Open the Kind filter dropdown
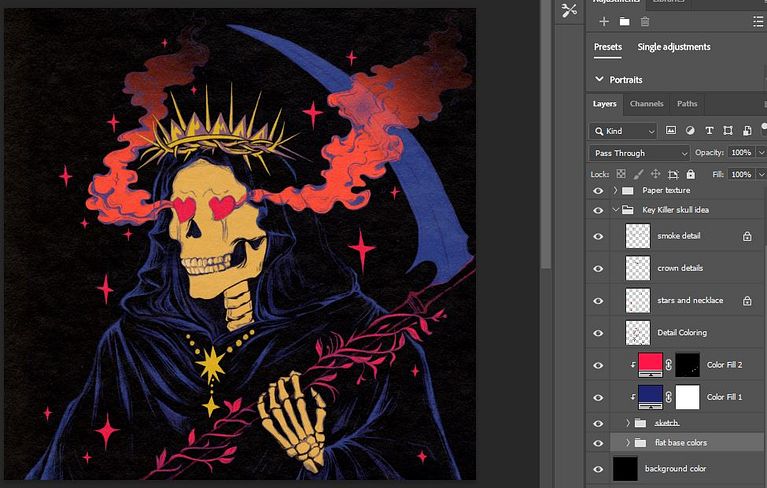The height and width of the screenshot is (488, 767). [623, 131]
